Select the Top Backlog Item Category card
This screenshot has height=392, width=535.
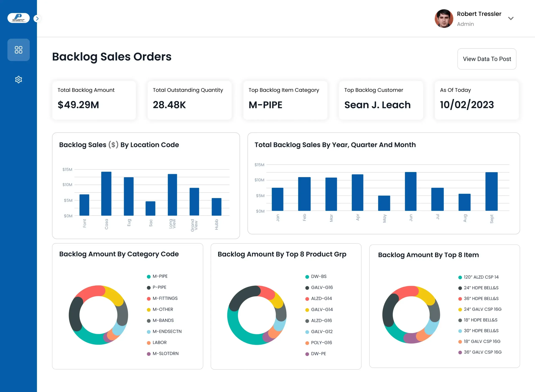point(285,100)
